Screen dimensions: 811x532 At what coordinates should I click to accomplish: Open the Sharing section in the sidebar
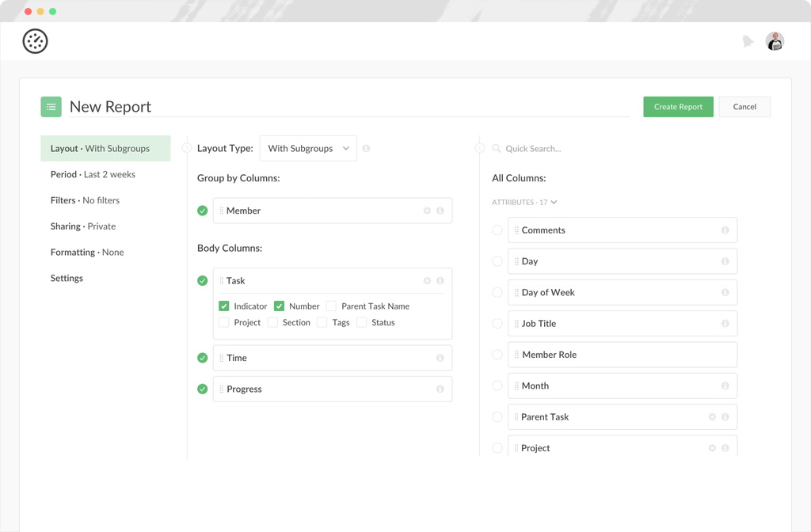85,226
